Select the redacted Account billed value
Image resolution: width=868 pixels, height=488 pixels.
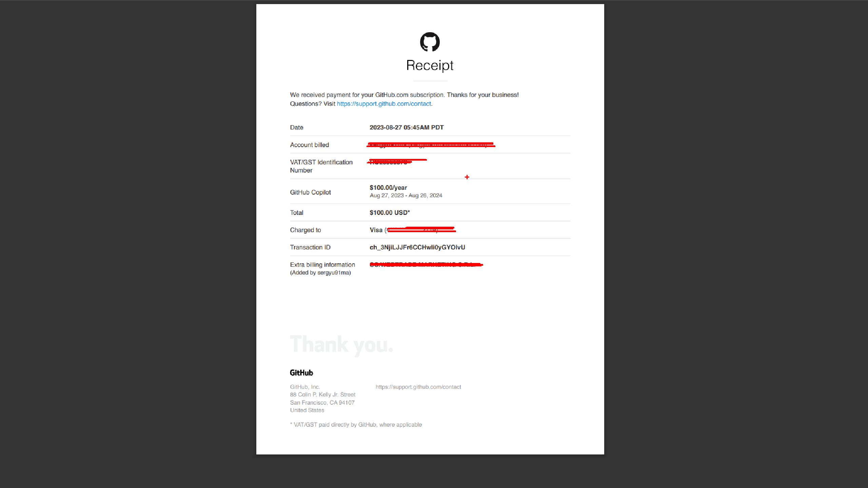(431, 145)
